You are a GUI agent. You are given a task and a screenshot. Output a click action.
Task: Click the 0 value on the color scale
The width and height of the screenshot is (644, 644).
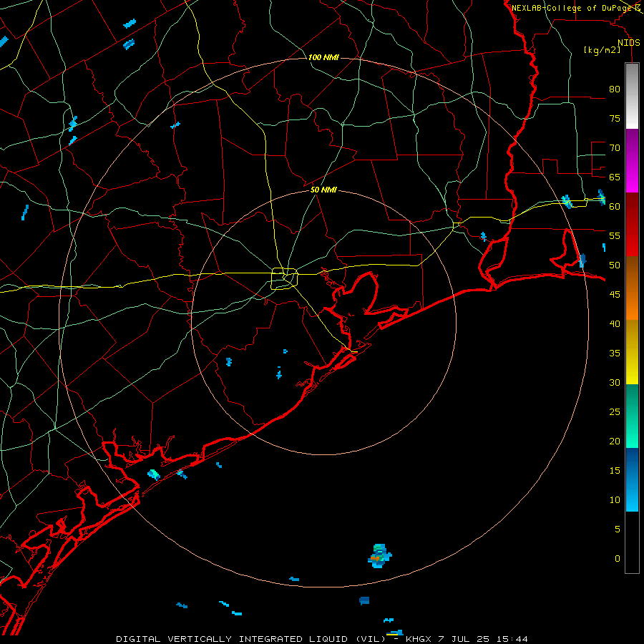618,559
